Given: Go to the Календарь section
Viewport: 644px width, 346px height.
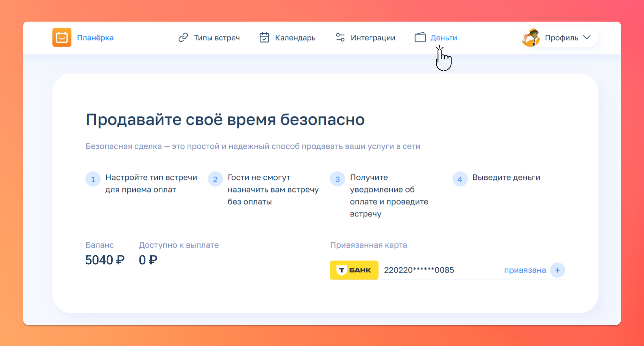Looking at the screenshot, I should tap(295, 38).
